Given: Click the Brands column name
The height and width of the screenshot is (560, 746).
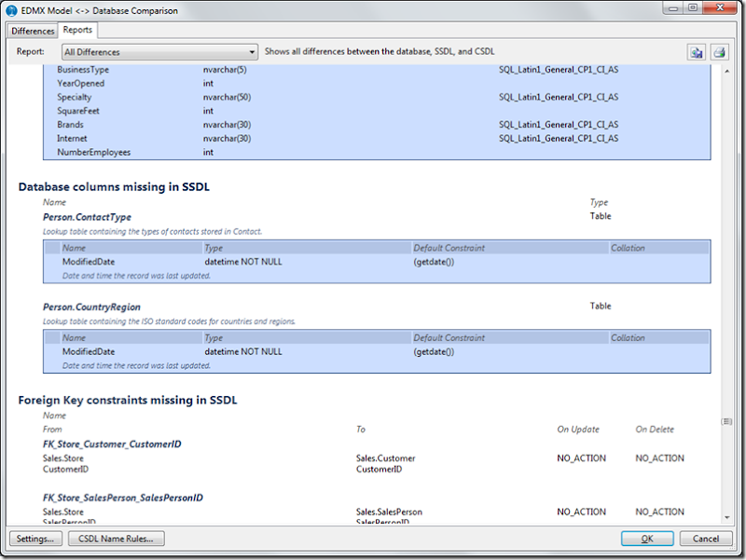Looking at the screenshot, I should 70,125.
